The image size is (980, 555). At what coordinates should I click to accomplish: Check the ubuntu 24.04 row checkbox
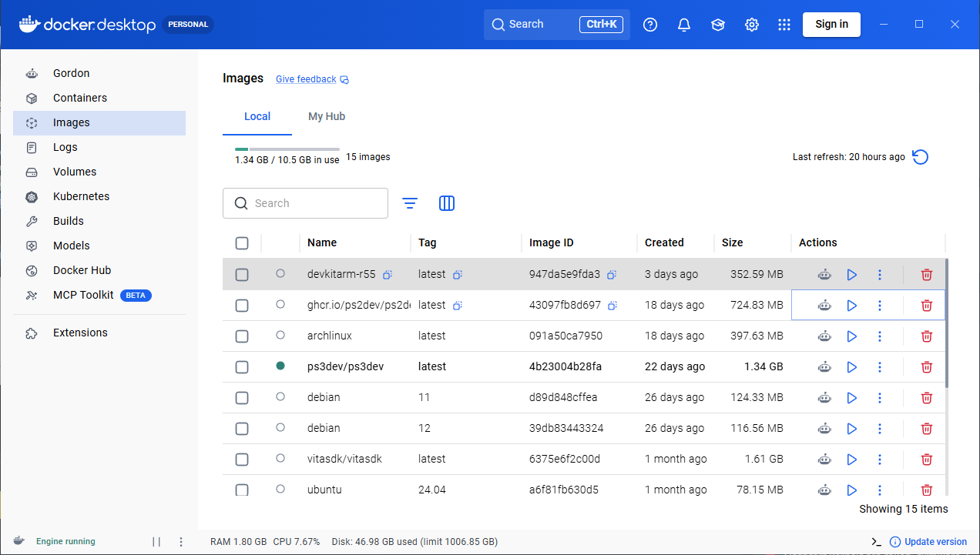242,490
